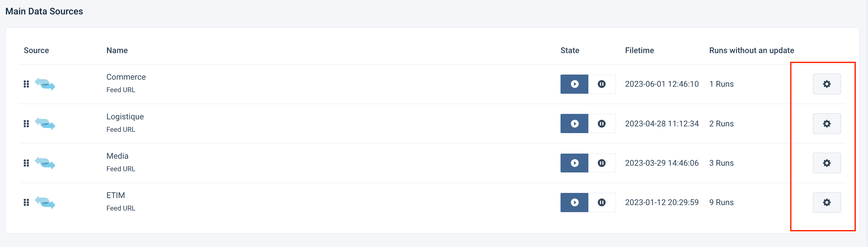Open settings gear for Media source
The width and height of the screenshot is (868, 247).
[827, 163]
